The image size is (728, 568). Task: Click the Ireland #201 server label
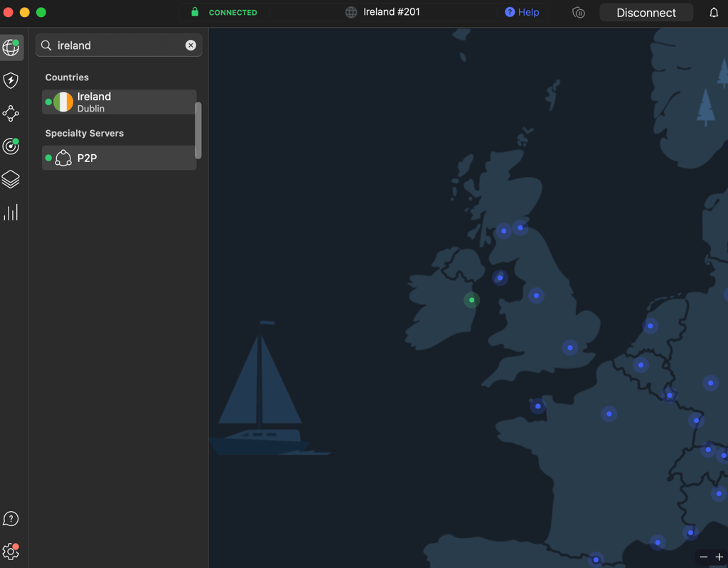[392, 12]
